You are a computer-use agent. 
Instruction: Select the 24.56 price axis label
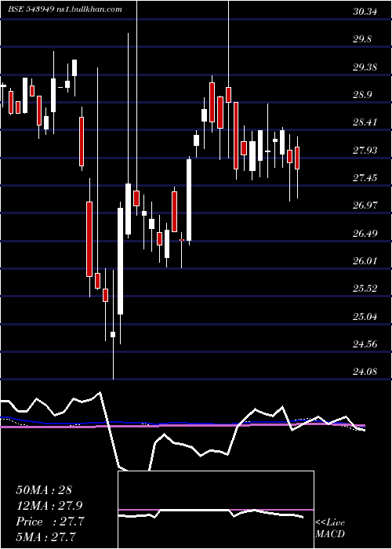click(x=365, y=344)
